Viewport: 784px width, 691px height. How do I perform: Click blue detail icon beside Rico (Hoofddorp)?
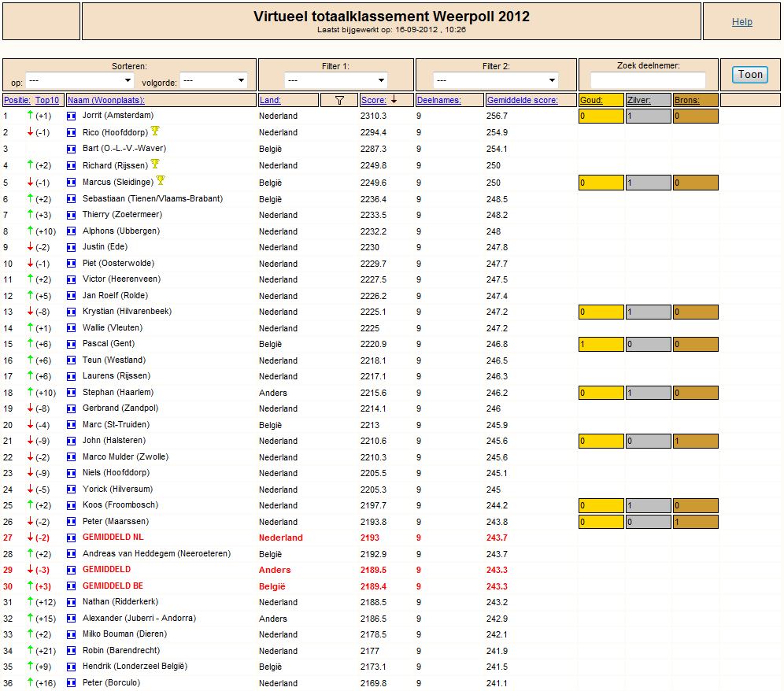(x=71, y=132)
